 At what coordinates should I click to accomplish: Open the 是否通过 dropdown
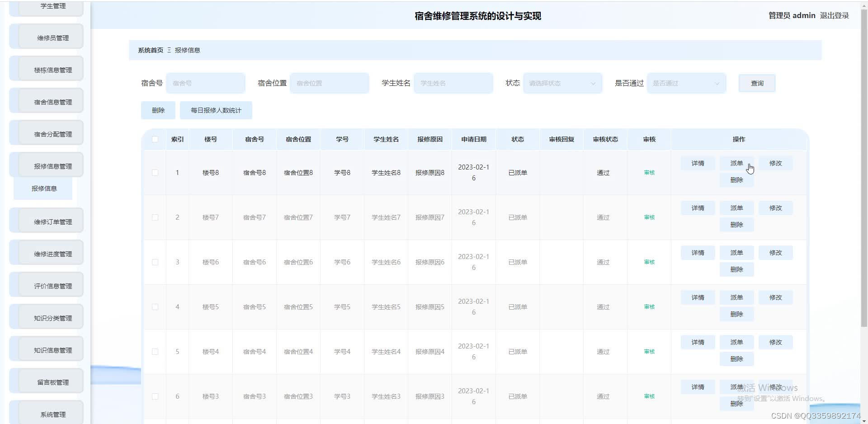686,83
